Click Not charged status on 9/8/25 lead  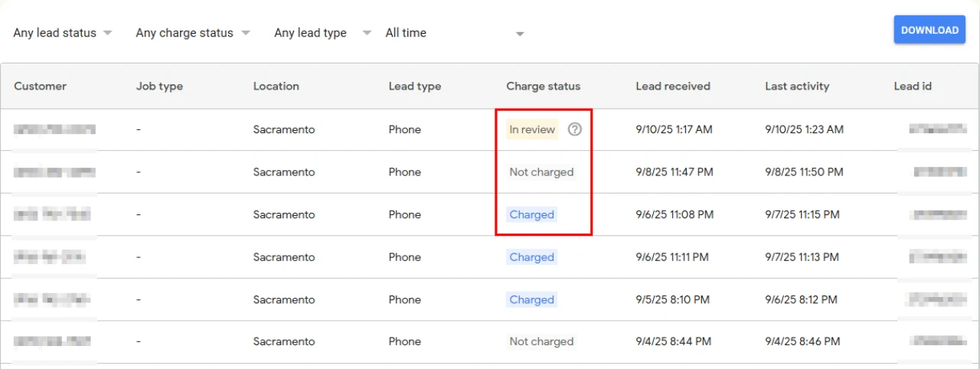pos(541,172)
